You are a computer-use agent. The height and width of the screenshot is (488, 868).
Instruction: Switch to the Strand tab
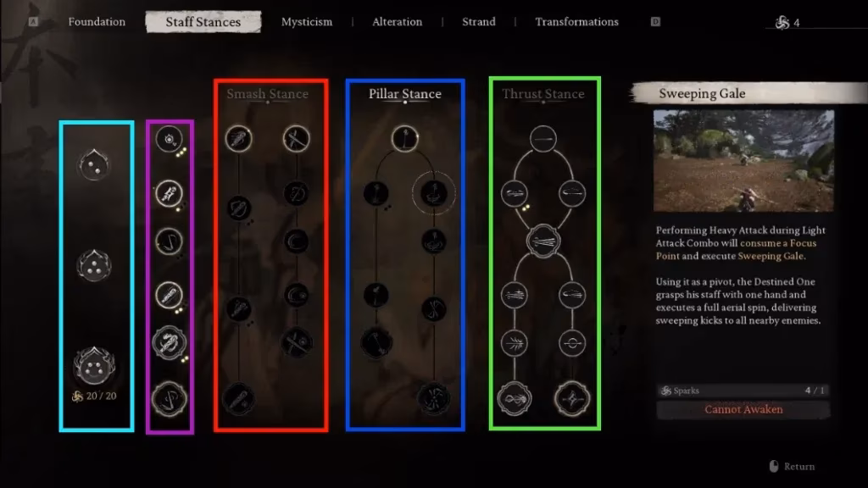click(479, 22)
